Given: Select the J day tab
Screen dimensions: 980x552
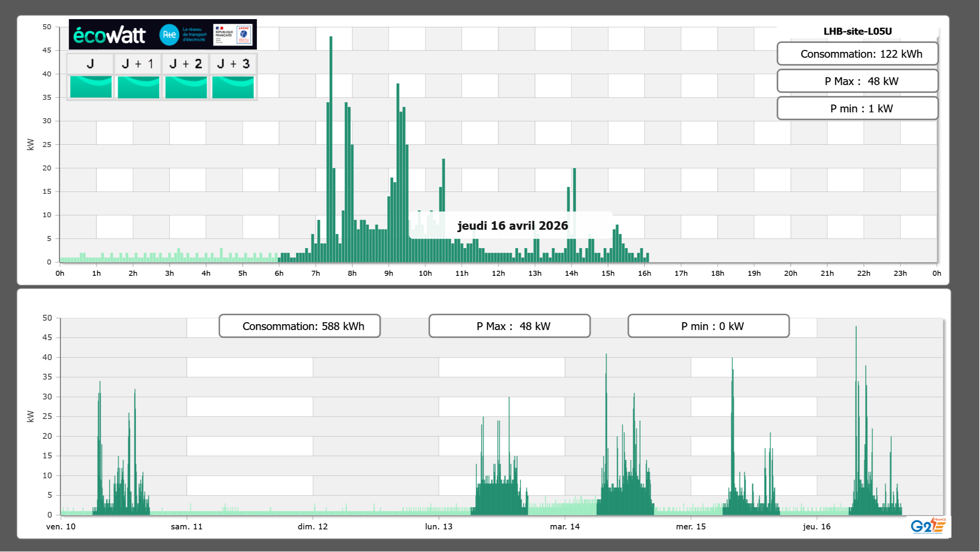Looking at the screenshot, I should coord(90,64).
